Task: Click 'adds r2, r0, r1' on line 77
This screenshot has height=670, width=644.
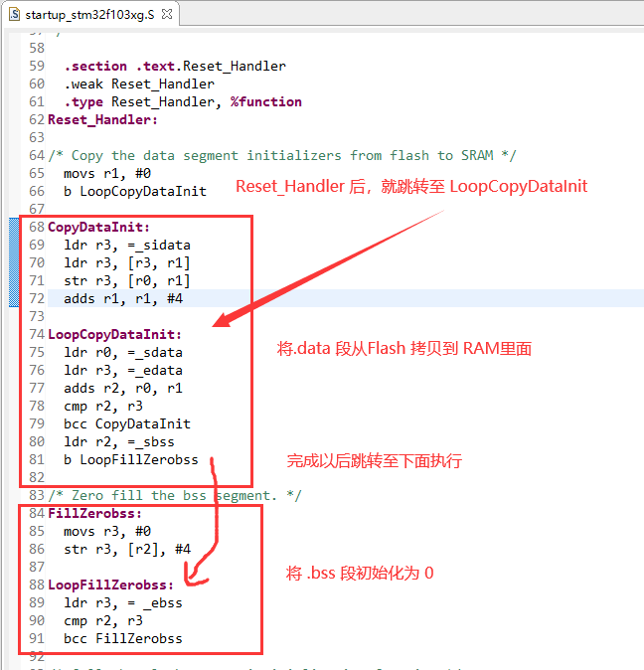Action: click(x=123, y=389)
